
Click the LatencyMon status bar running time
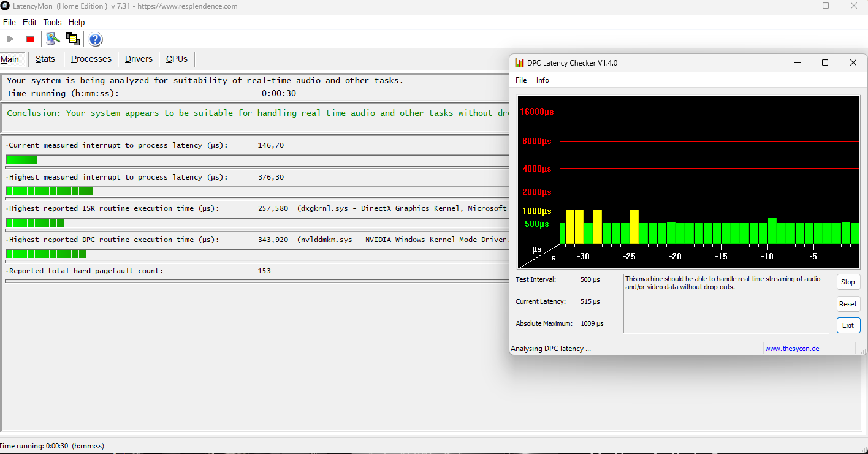(52, 446)
